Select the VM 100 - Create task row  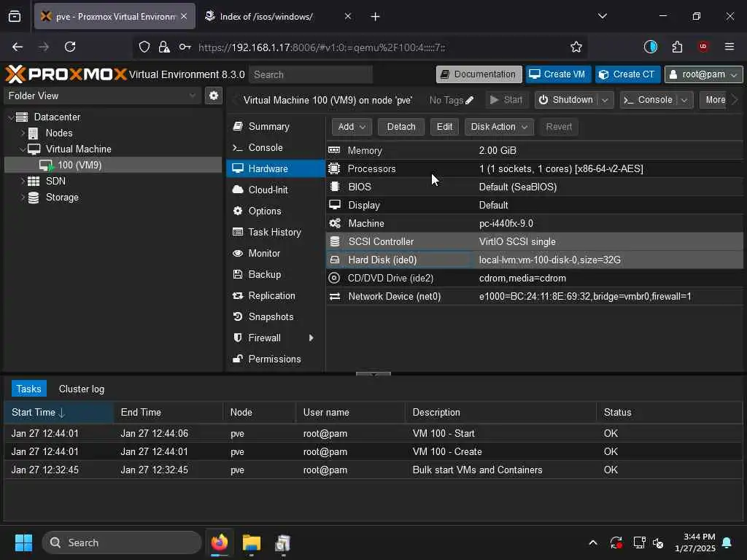click(x=373, y=451)
